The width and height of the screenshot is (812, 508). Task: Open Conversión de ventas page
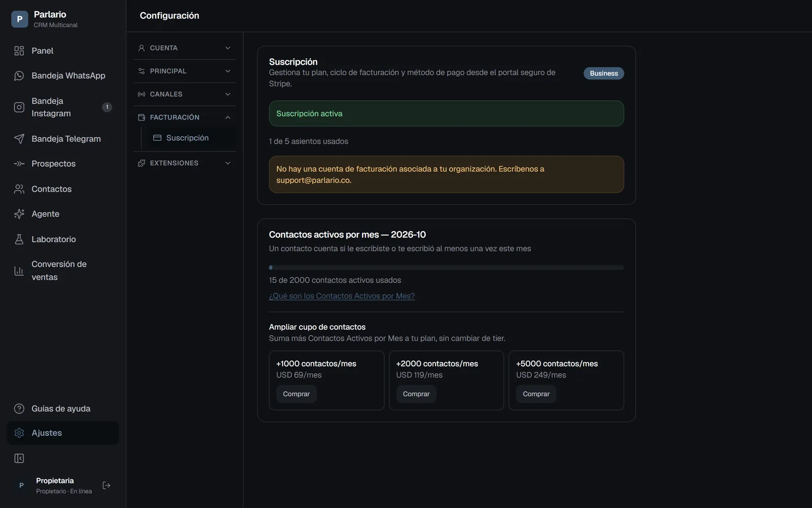(x=63, y=271)
